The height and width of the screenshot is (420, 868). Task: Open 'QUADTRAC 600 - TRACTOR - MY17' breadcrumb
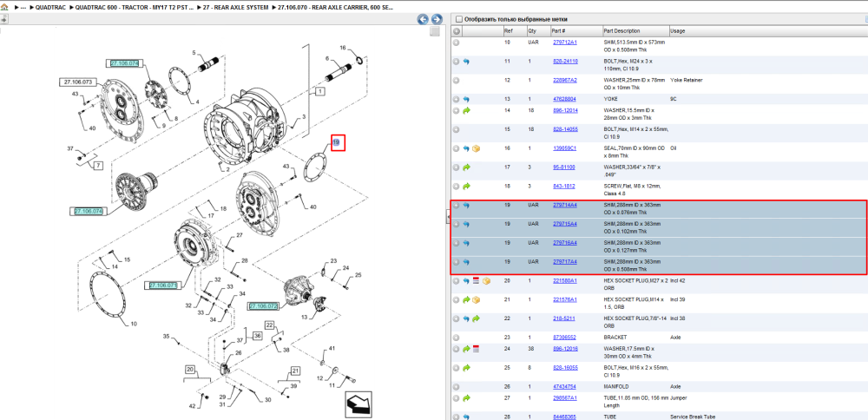point(133,8)
